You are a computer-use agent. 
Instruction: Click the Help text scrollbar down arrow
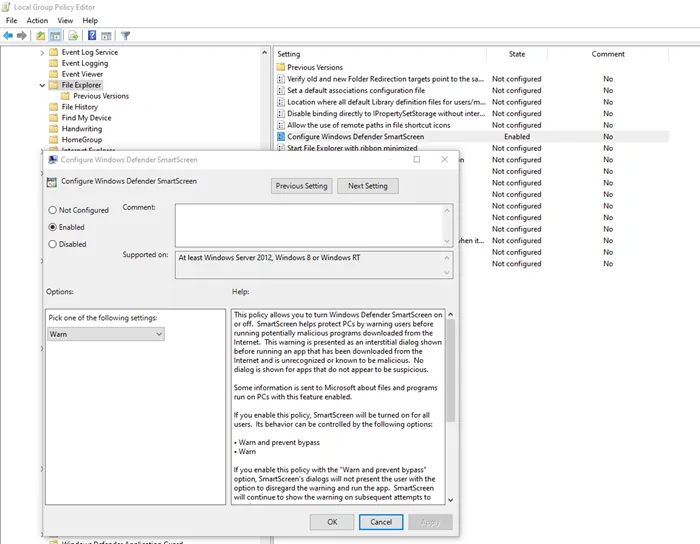click(450, 500)
